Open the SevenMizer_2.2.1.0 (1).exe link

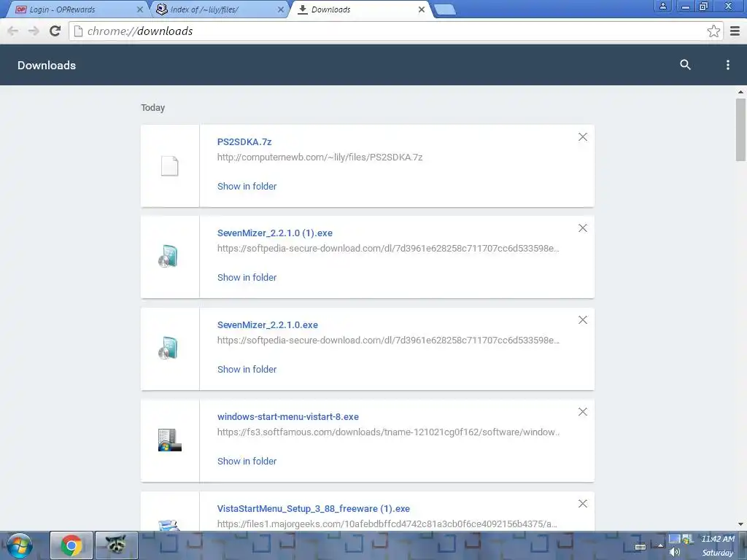coord(275,233)
